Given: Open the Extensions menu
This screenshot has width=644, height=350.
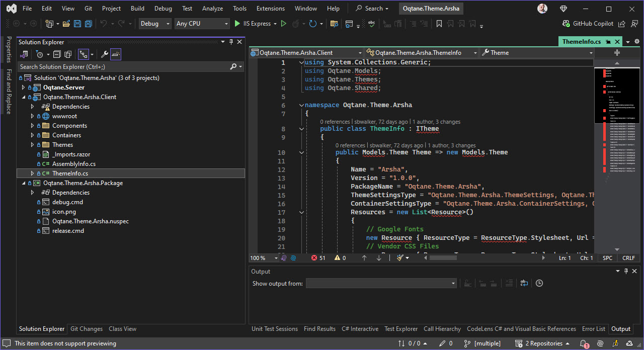Looking at the screenshot, I should [270, 8].
